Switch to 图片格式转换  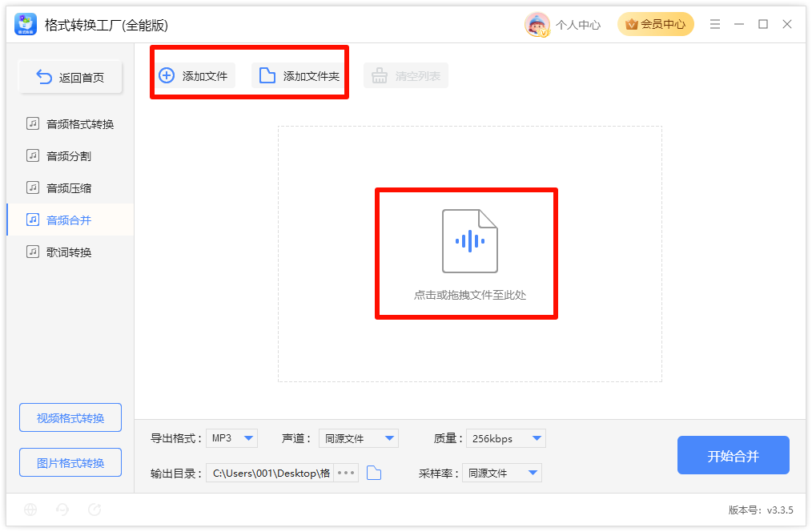[x=70, y=462]
